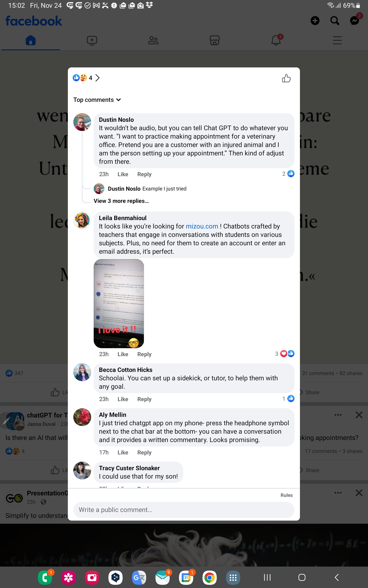The width and height of the screenshot is (368, 588).
Task: Tap the search magnifier icon
Action: (x=335, y=21)
